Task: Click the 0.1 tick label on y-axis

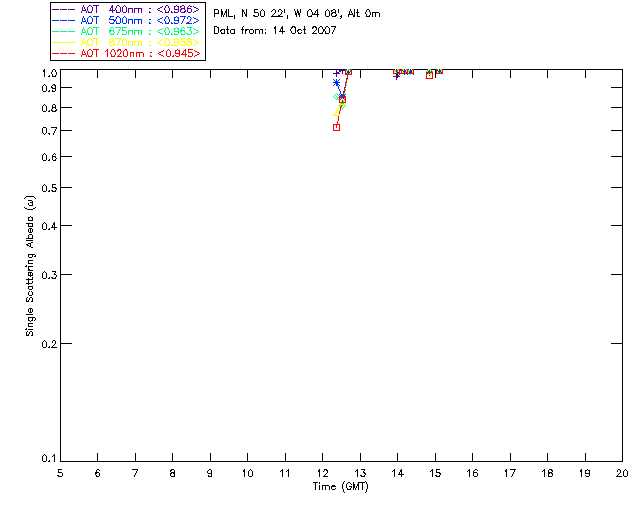Action: click(46, 459)
